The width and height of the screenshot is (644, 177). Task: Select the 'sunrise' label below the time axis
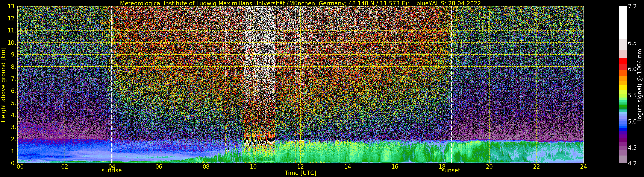(x=112, y=171)
